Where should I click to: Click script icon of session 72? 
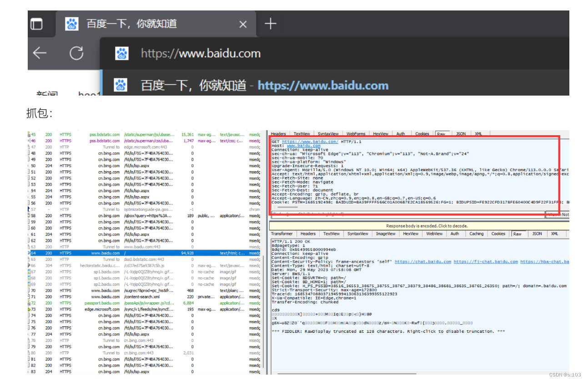pyautogui.click(x=30, y=303)
